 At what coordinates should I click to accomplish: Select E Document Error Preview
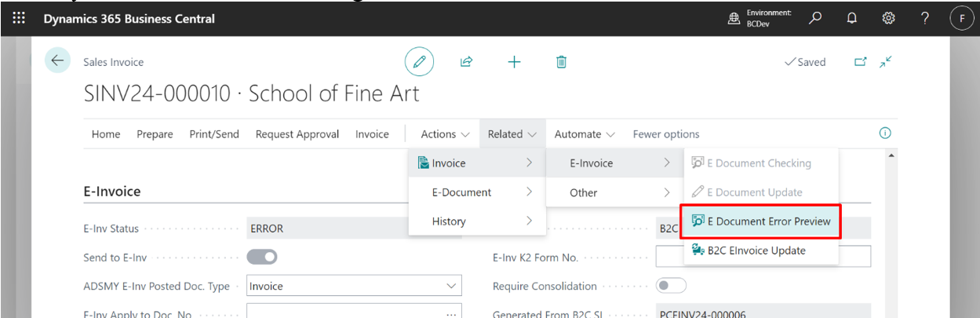[x=761, y=221]
